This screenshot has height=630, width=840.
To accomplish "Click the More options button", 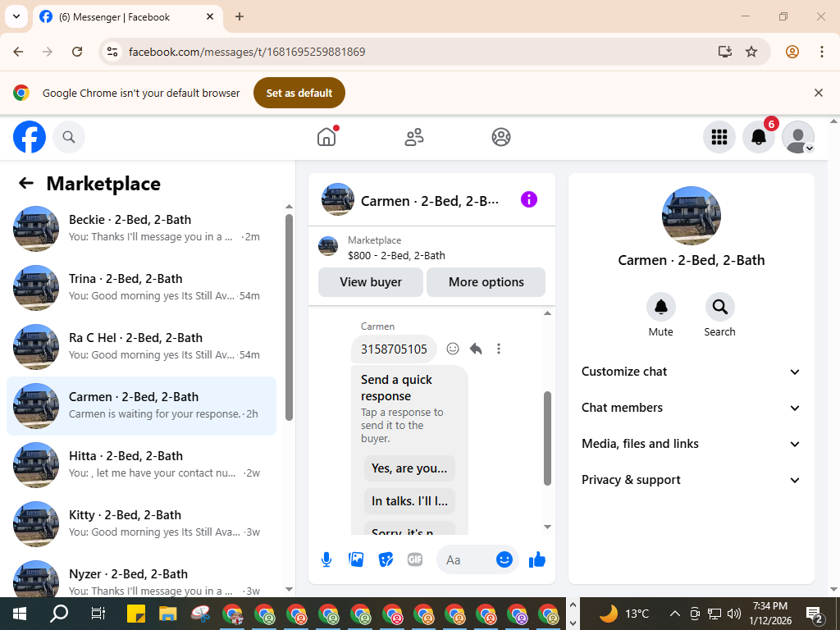I will pos(486,282).
